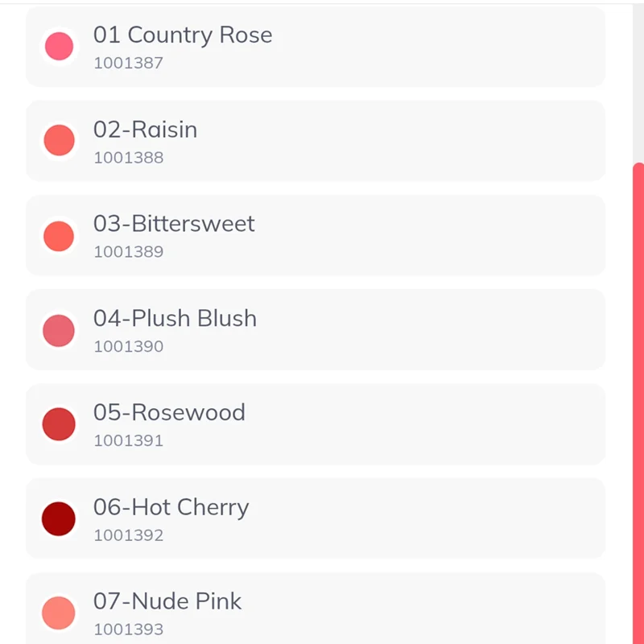Select product number 1001393
The height and width of the screenshot is (644, 644).
tap(128, 630)
